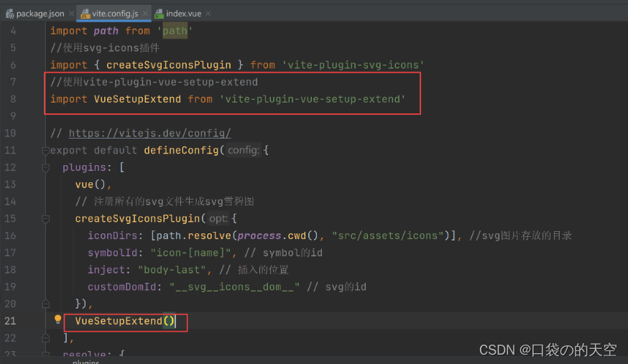Click line number 8 in the gutter

click(x=13, y=99)
